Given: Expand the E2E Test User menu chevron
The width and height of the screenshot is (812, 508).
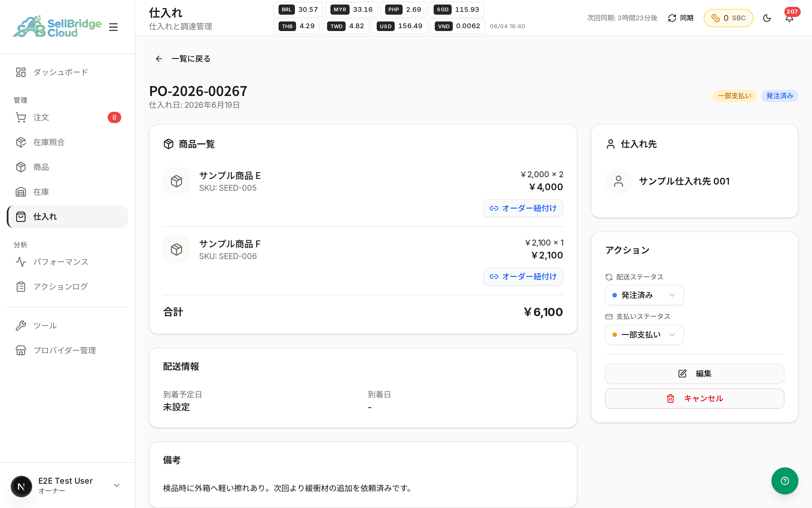Looking at the screenshot, I should click(x=117, y=485).
